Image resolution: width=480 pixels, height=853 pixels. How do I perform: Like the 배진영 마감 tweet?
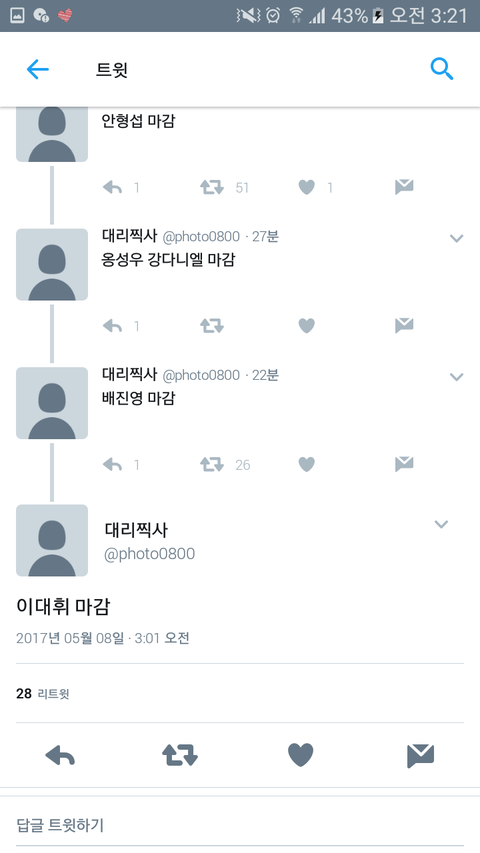tap(307, 464)
